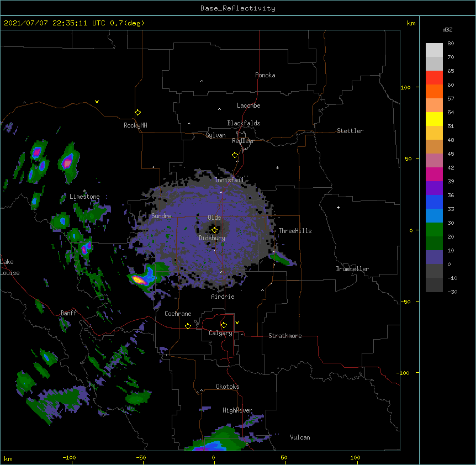The height and width of the screenshot is (465, 476).
Task: Click the Ponoka city label
Action: click(265, 75)
